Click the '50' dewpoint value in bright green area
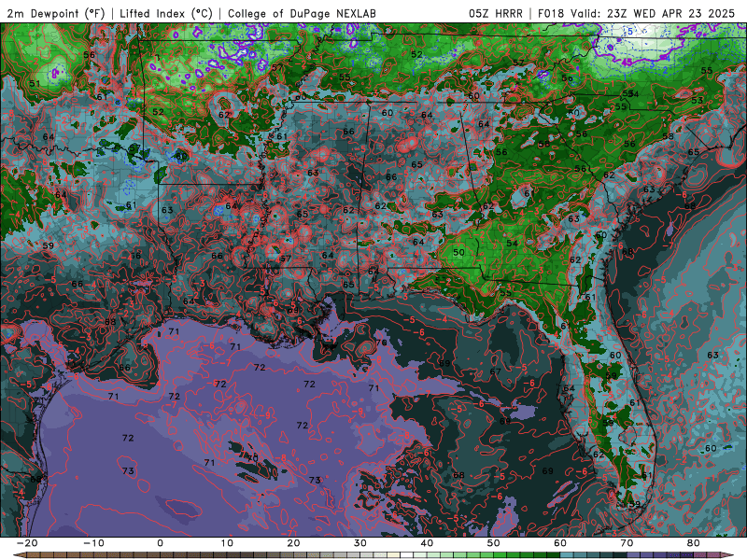The height and width of the screenshot is (560, 747). [x=458, y=252]
